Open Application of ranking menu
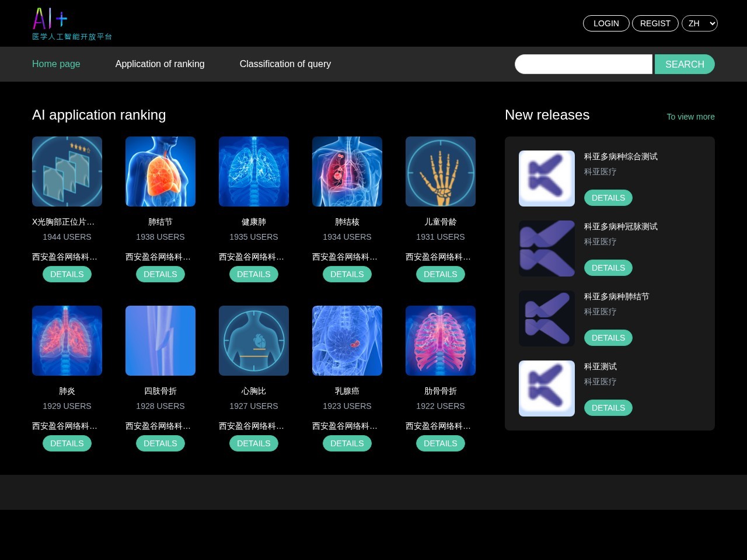 point(160,64)
